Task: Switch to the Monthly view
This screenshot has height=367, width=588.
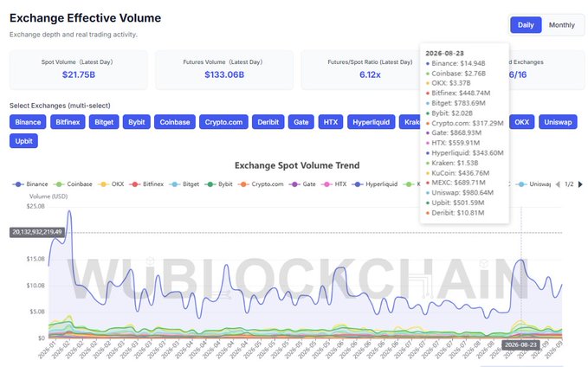Action: tap(561, 25)
